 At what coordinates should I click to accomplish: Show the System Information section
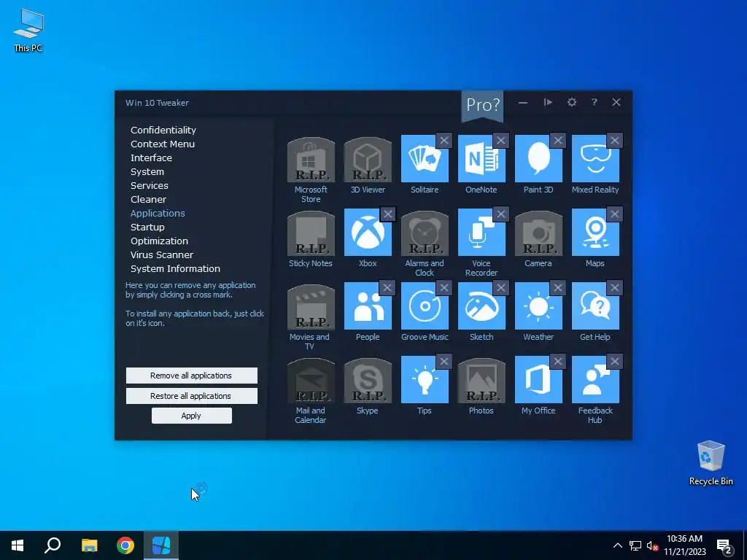175,268
